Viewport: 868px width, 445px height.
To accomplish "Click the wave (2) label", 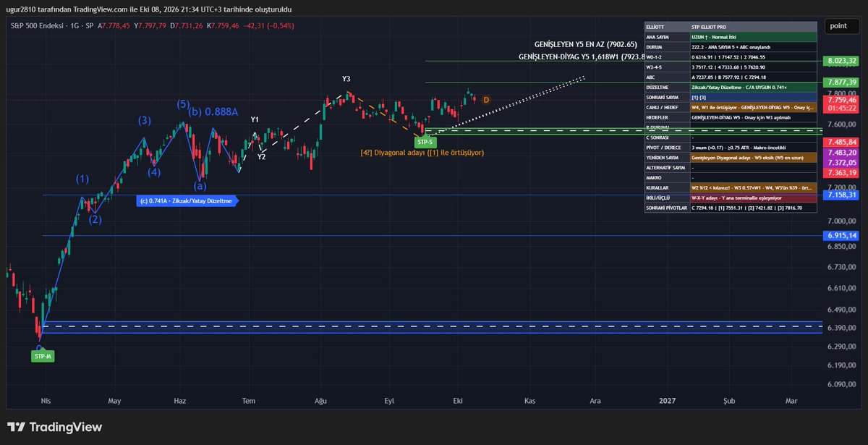I will point(95,219).
